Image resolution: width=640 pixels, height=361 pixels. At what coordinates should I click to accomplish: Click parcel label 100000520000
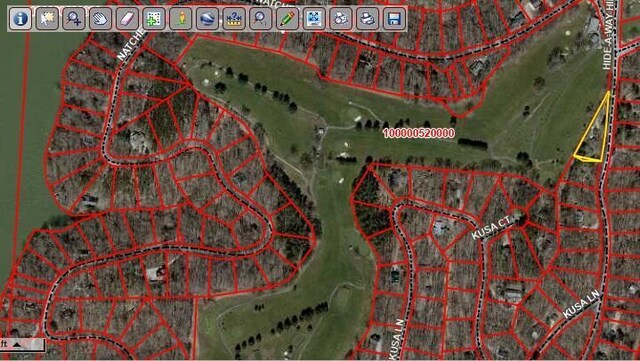click(418, 133)
